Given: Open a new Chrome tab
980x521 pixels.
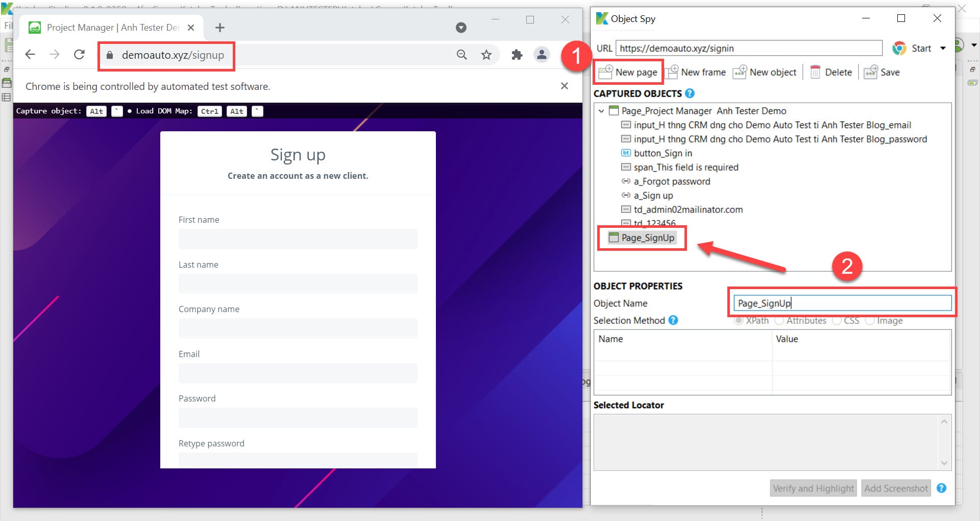Looking at the screenshot, I should pos(220,28).
